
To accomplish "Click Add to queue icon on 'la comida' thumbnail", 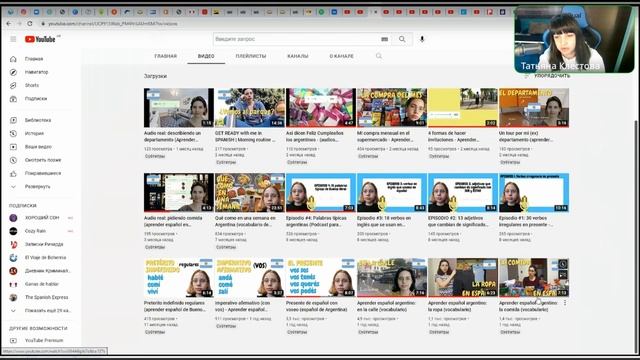I will [x=563, y=275].
